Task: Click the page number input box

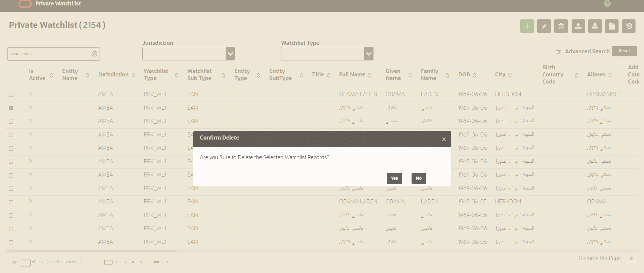Action: (x=25, y=262)
